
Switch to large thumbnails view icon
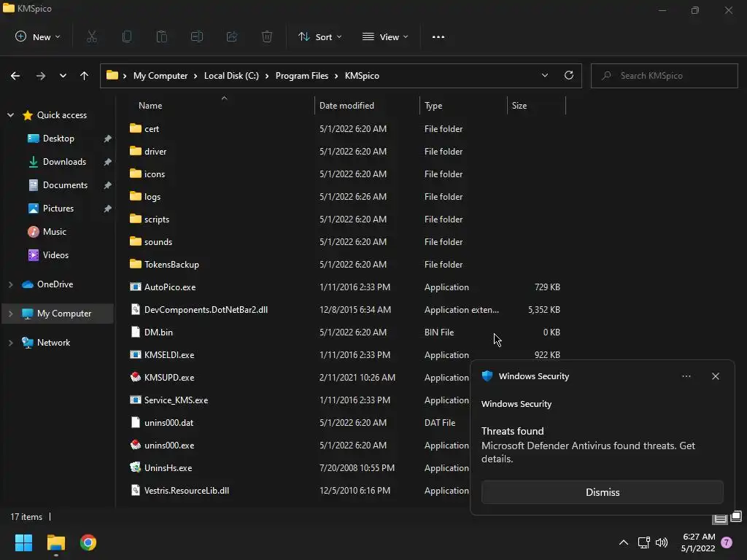(x=736, y=517)
